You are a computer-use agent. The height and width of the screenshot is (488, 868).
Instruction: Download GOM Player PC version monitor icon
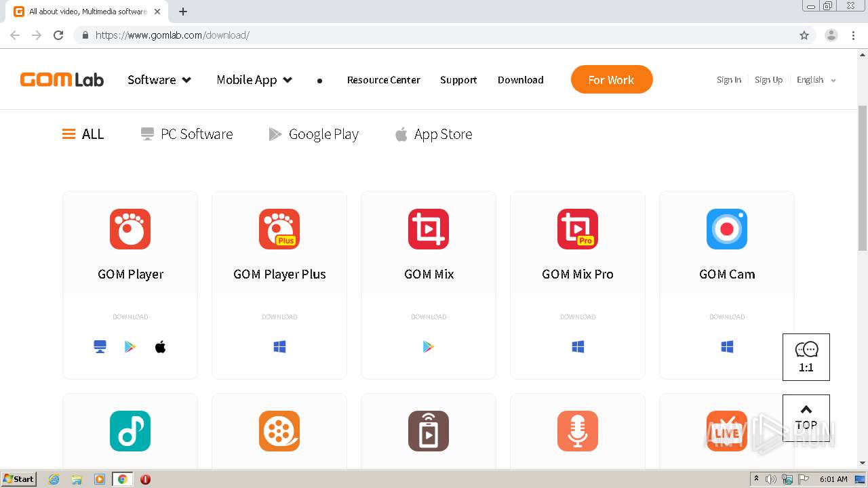pyautogui.click(x=100, y=347)
